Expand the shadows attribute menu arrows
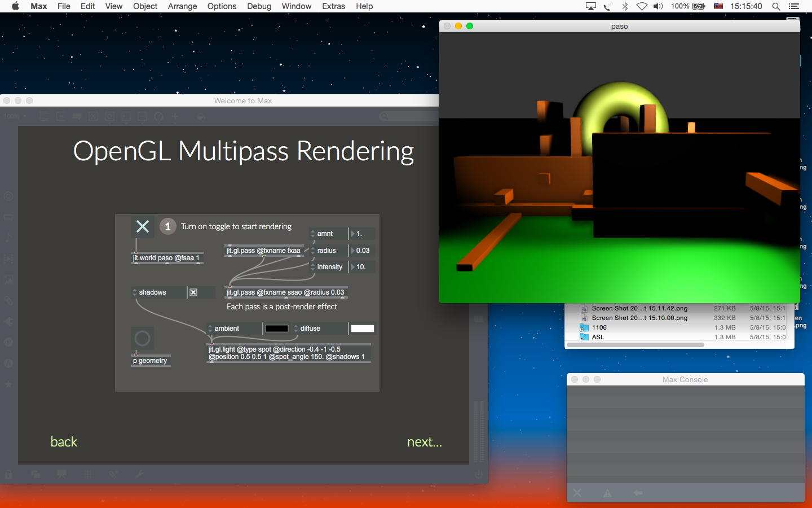Screen dimensions: 812x508 coord(135,292)
